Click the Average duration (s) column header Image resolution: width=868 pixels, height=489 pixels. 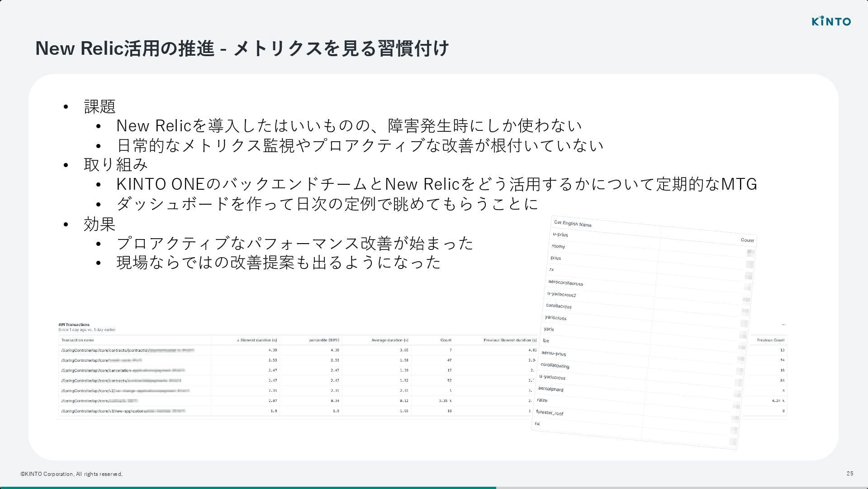tap(390, 340)
